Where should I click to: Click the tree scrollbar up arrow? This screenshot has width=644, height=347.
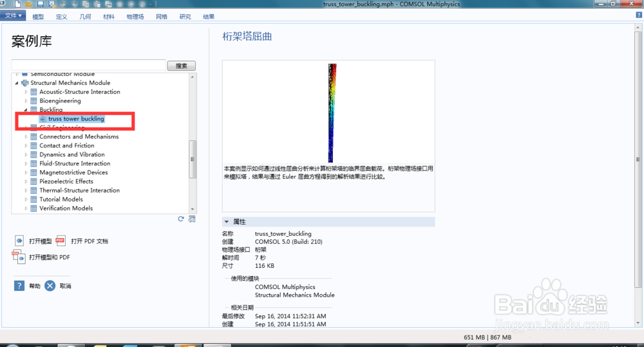[192, 77]
